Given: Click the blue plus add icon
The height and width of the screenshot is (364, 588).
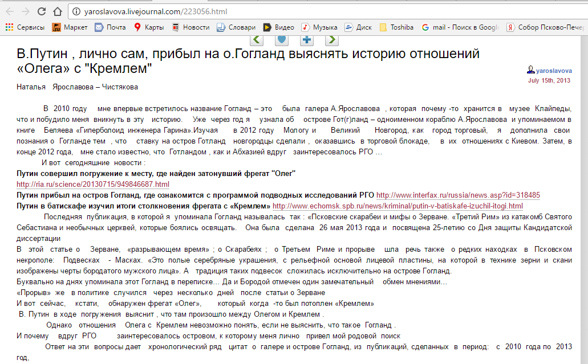Looking at the screenshot, I should click(307, 40).
